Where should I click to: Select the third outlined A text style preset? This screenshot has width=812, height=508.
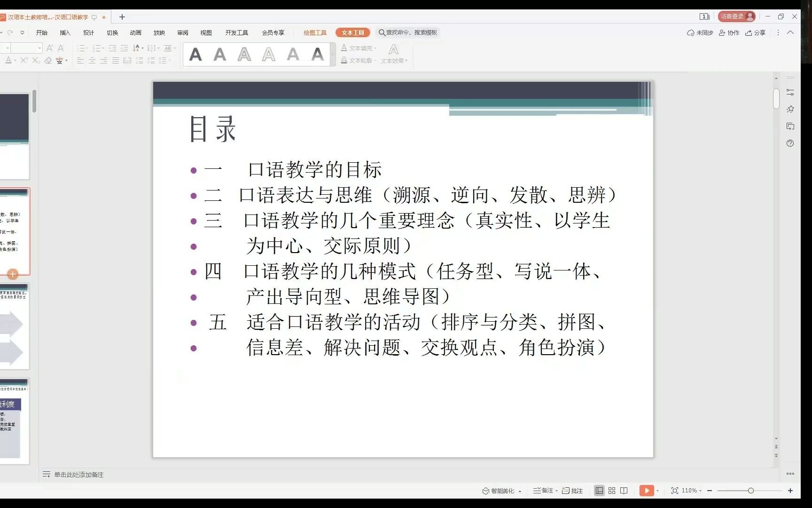point(244,55)
